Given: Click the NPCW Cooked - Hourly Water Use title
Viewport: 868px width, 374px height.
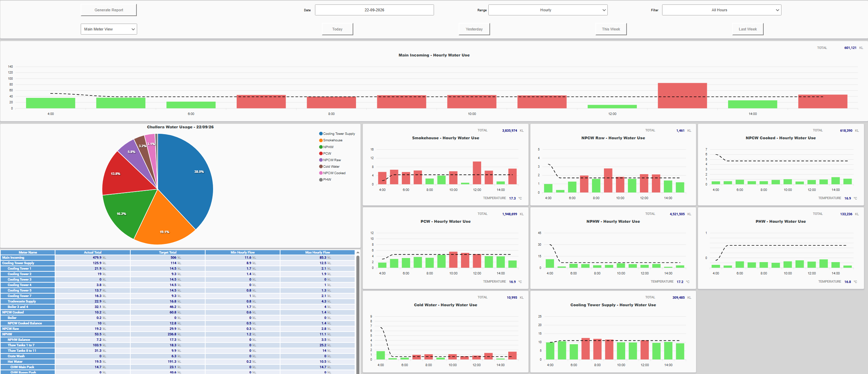Looking at the screenshot, I should (781, 138).
